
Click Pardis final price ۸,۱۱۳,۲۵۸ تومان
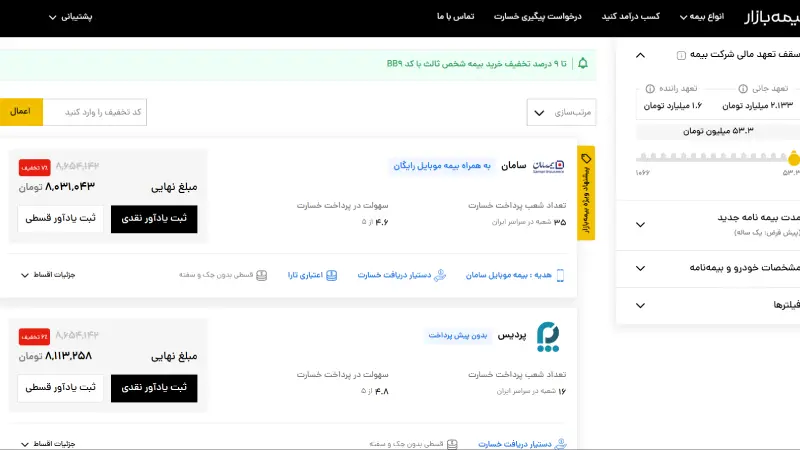(56, 356)
